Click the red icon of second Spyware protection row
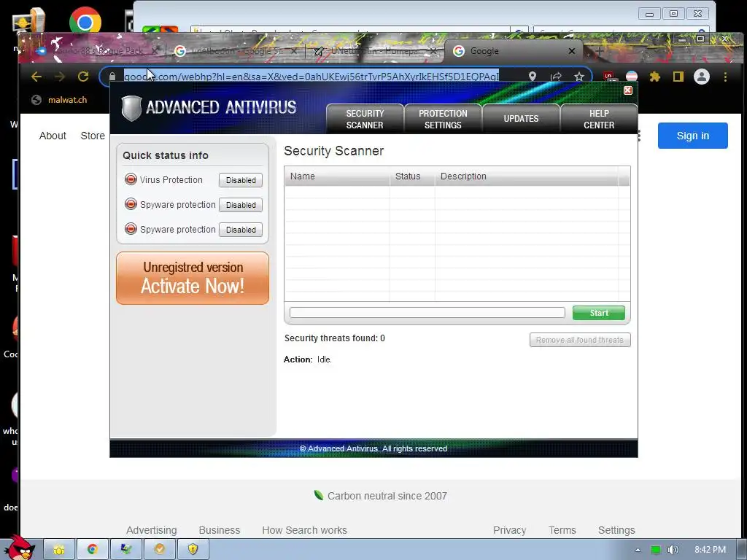This screenshot has height=560, width=747. tap(131, 228)
